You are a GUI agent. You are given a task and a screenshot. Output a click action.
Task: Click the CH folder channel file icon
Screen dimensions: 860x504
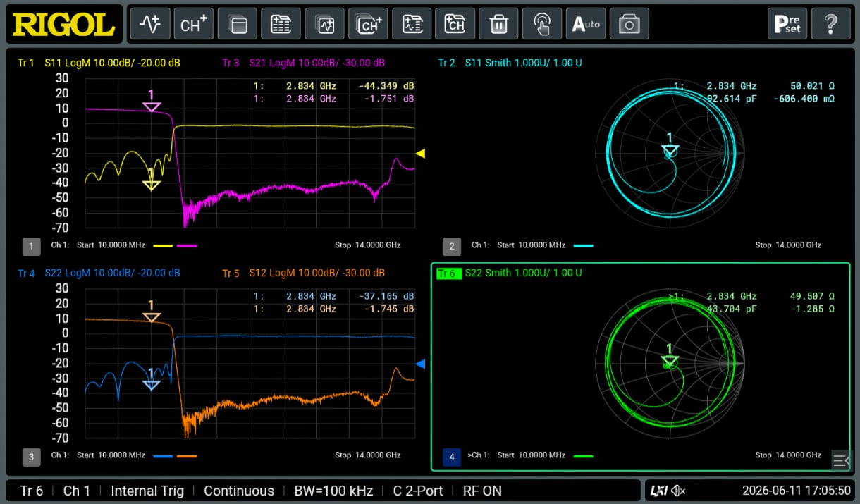pos(455,24)
